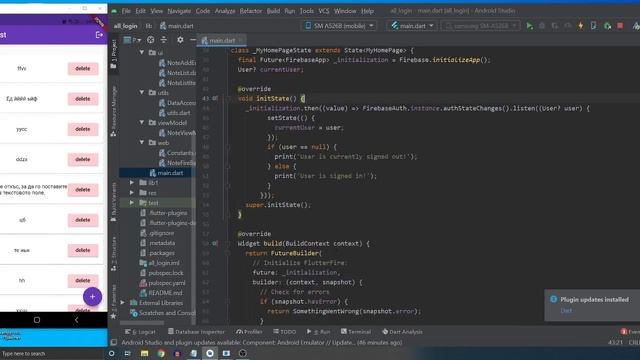640x360 pixels.
Task: Open the samsung SM-A526B target dropdown
Action: pyautogui.click(x=480, y=26)
